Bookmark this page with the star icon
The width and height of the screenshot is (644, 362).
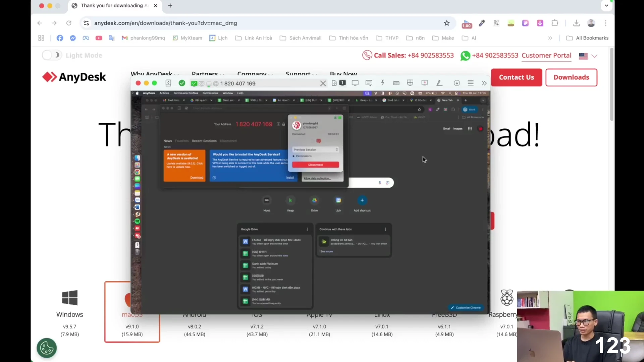[x=446, y=23]
